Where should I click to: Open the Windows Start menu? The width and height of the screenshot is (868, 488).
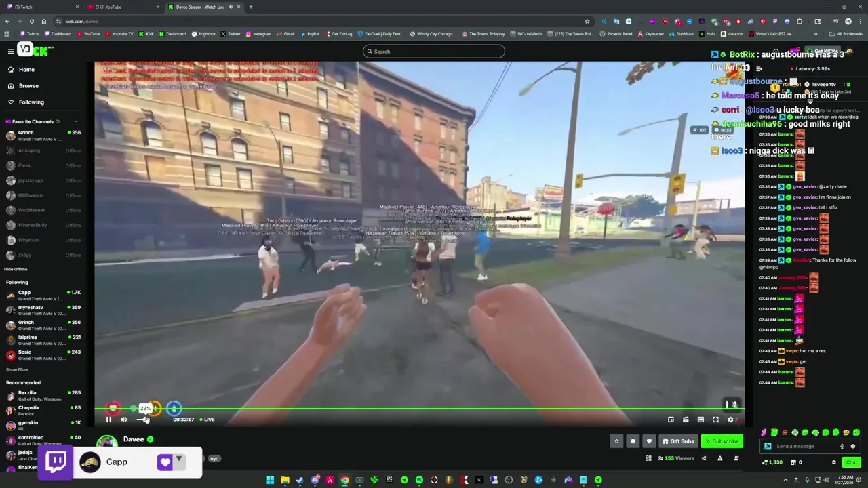click(x=270, y=480)
